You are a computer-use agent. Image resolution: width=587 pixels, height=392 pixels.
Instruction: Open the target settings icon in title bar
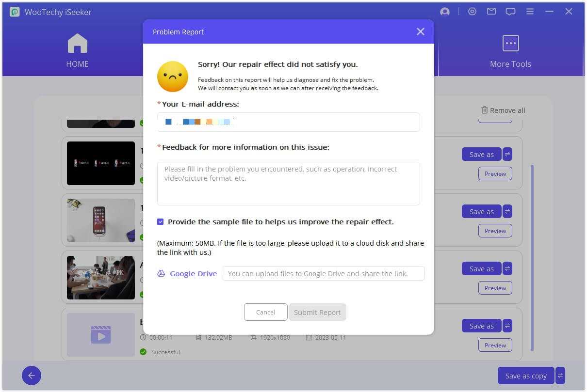(472, 12)
